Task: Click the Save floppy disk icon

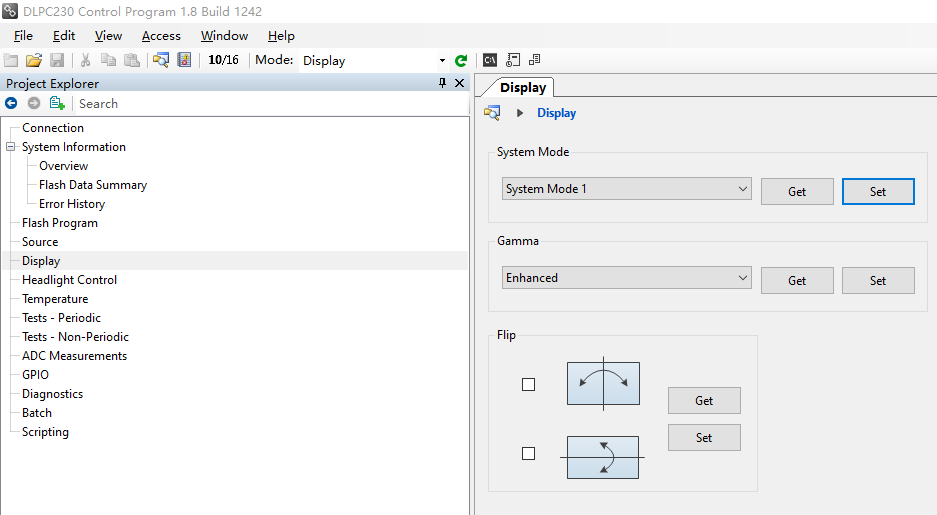Action: point(57,60)
